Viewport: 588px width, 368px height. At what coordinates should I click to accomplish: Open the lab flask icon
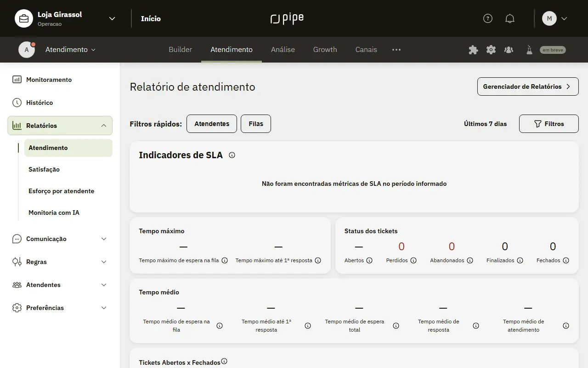pyautogui.click(x=529, y=50)
